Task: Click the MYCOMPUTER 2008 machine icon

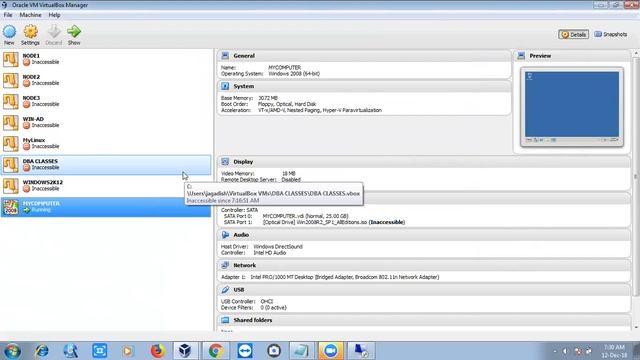Action: click(x=11, y=207)
